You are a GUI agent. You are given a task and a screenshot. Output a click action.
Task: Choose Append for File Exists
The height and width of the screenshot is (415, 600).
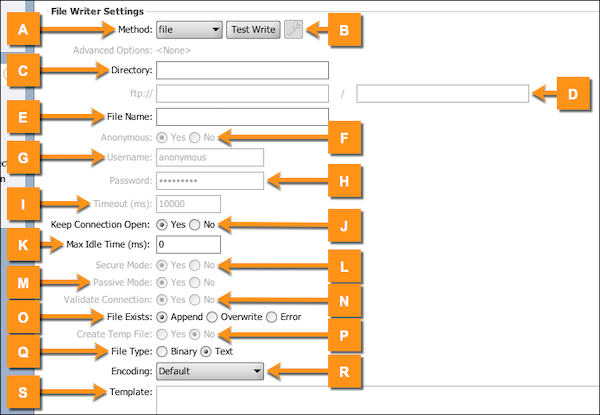coord(162,317)
